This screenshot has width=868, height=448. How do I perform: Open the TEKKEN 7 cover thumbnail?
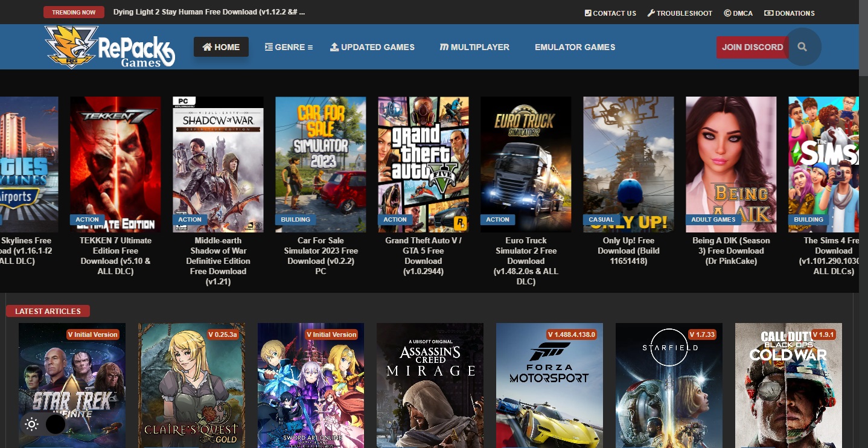115,164
